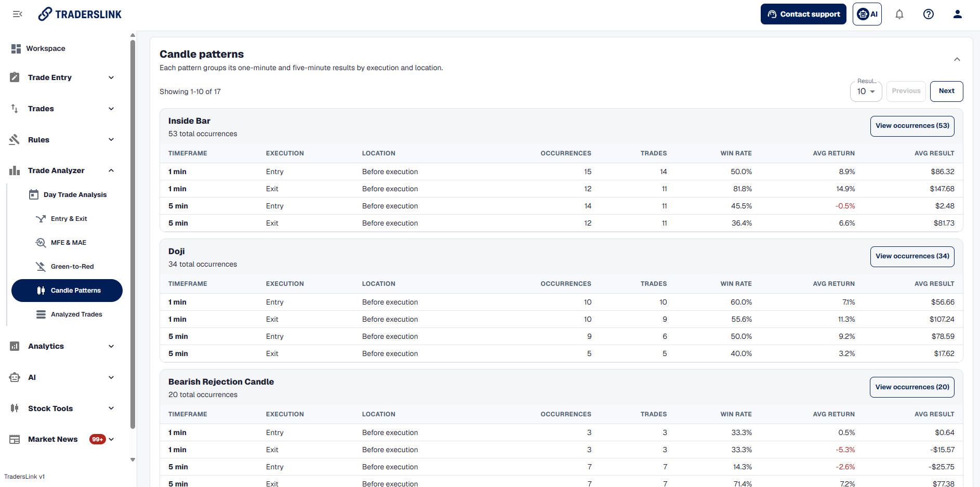
Task: Expand the Trade Entry menu chevron
Action: click(x=111, y=77)
